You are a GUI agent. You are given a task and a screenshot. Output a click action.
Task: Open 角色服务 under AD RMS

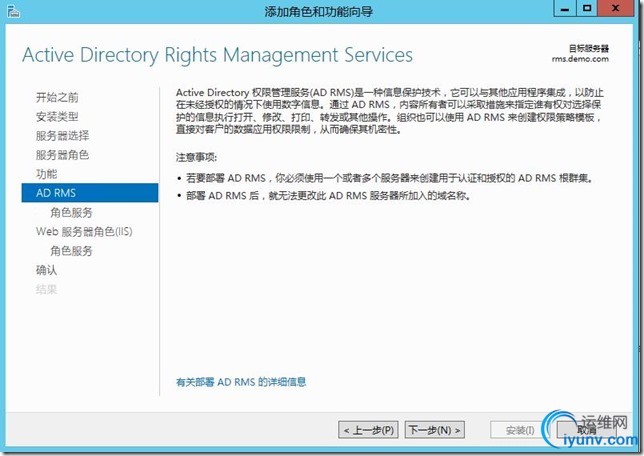[x=71, y=212]
